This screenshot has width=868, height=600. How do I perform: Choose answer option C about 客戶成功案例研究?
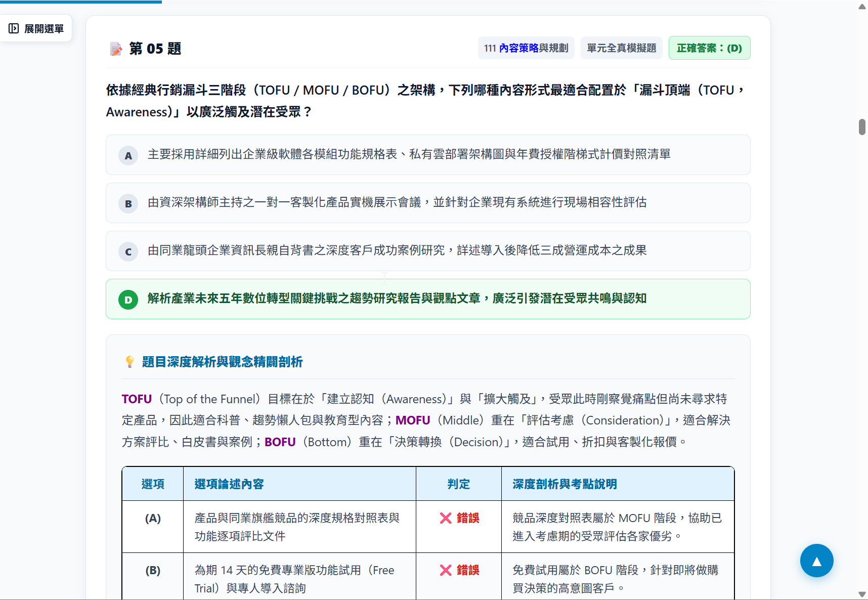click(428, 251)
